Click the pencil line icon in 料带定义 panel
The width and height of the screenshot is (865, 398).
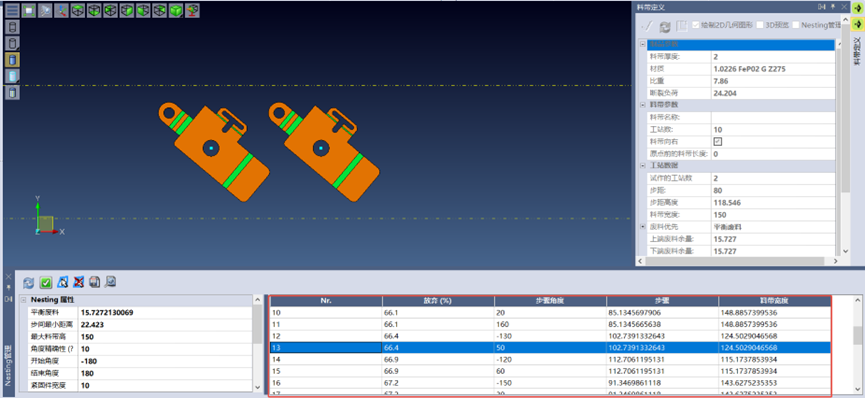pos(647,26)
